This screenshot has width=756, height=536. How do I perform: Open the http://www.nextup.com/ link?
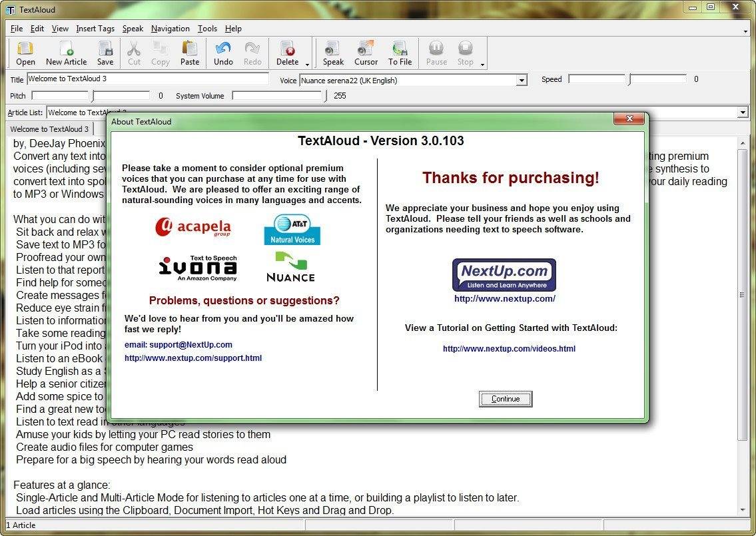click(505, 298)
